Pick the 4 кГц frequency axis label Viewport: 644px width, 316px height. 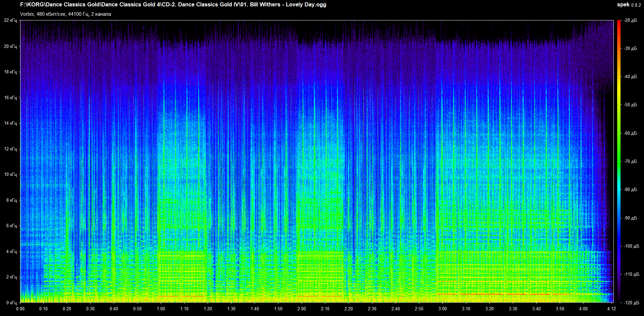[x=11, y=251]
